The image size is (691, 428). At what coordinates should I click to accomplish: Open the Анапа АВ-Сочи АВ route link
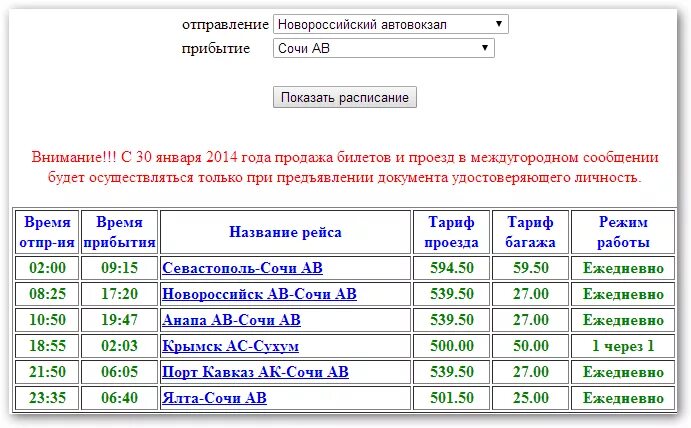pos(231,320)
